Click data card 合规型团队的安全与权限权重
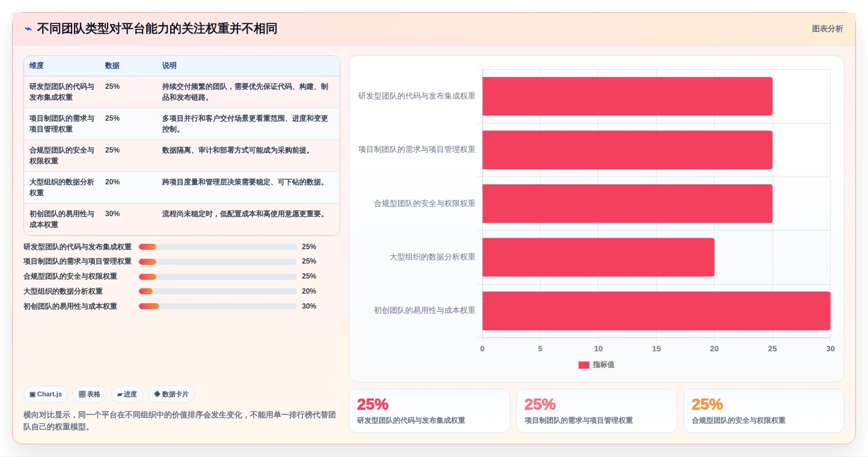The height and width of the screenshot is (457, 868). [764, 411]
